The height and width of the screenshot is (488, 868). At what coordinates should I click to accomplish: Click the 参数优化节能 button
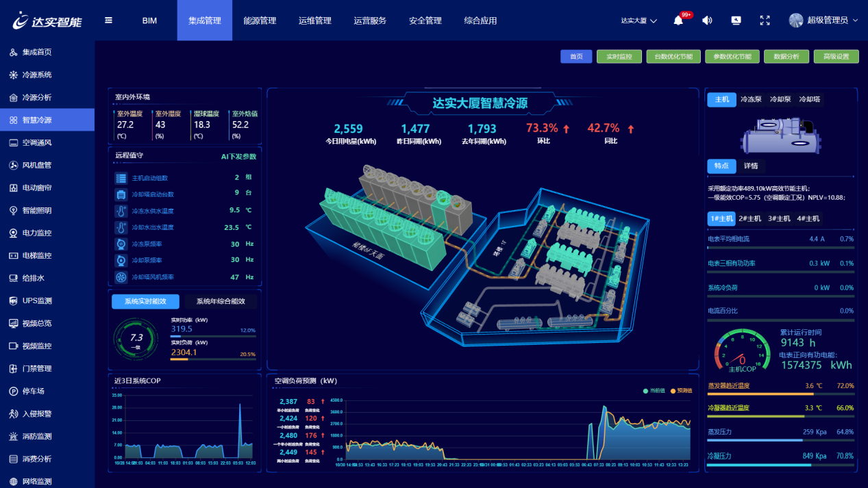point(732,57)
